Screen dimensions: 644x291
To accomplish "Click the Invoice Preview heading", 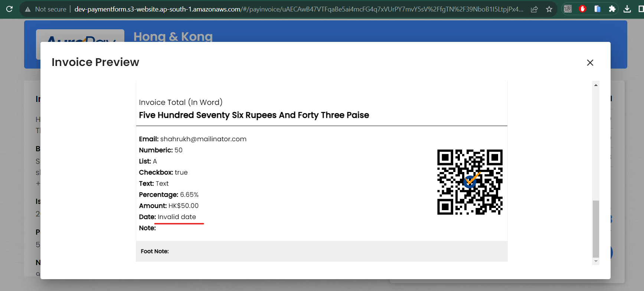I will (95, 62).
